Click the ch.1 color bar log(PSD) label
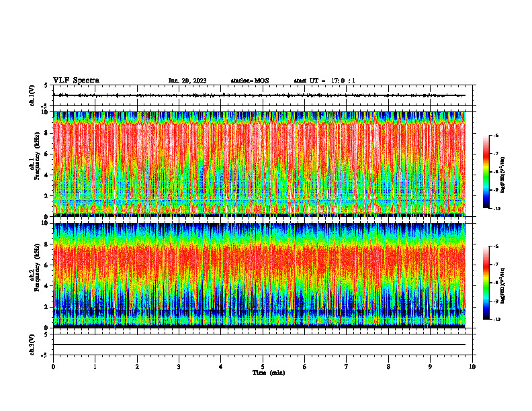This screenshot has width=532, height=411. point(502,175)
